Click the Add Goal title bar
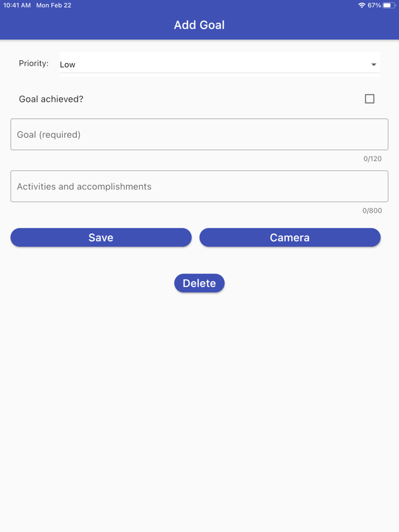 click(199, 24)
